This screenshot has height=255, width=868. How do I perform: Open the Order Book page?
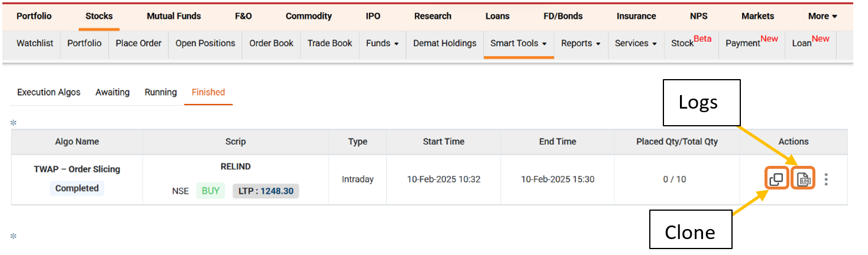coord(271,43)
